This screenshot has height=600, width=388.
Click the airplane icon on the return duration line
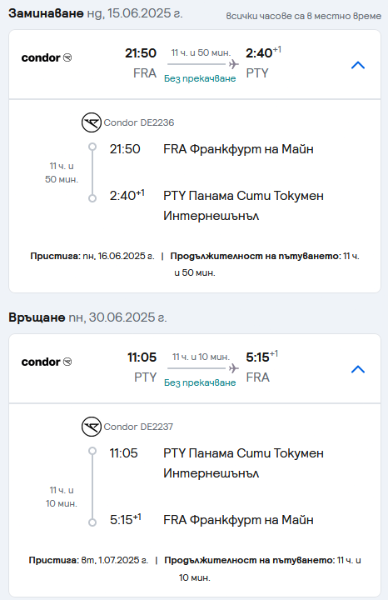[234, 368]
